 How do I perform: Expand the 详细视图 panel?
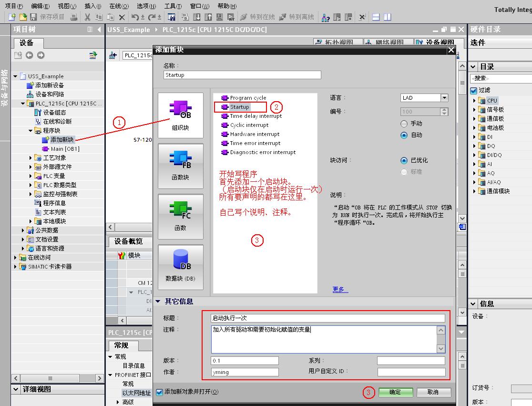pos(16,389)
